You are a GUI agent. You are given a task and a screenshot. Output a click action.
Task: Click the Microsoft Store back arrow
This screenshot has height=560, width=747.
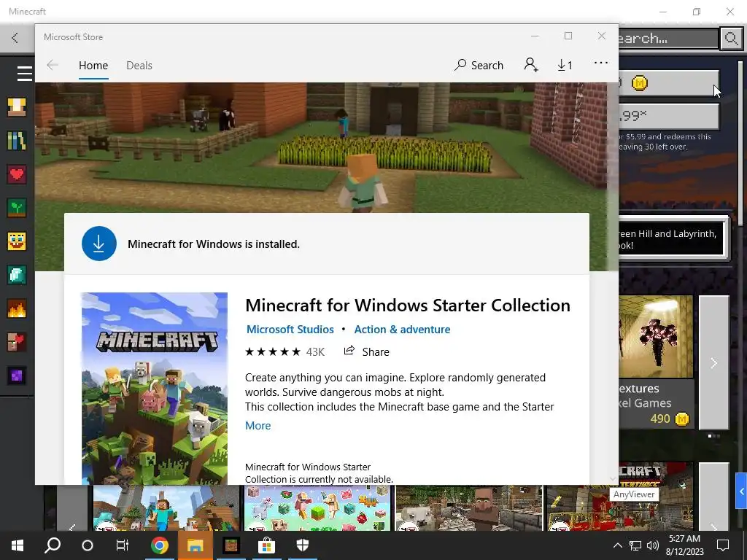[x=53, y=65]
